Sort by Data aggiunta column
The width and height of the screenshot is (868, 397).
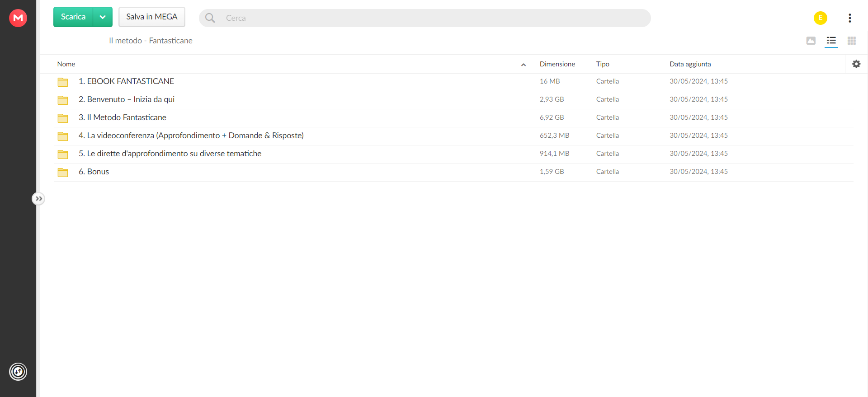pyautogui.click(x=690, y=64)
